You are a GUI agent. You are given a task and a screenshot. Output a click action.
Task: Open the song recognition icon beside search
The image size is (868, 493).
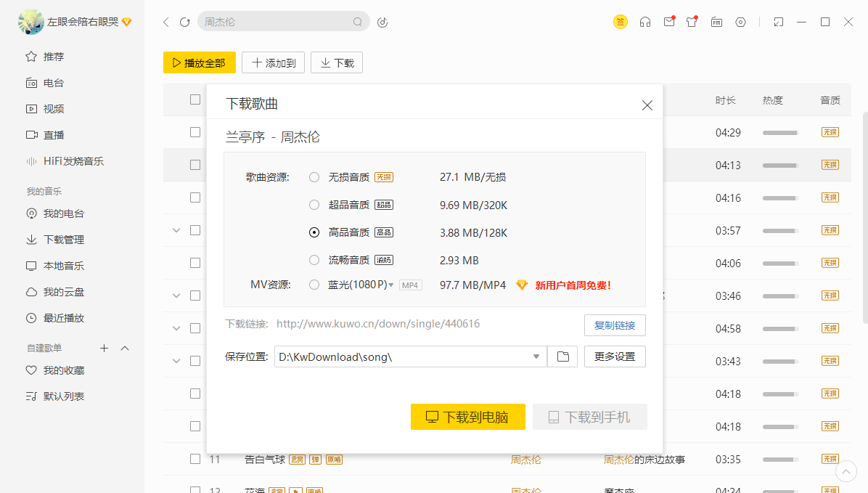coord(382,23)
